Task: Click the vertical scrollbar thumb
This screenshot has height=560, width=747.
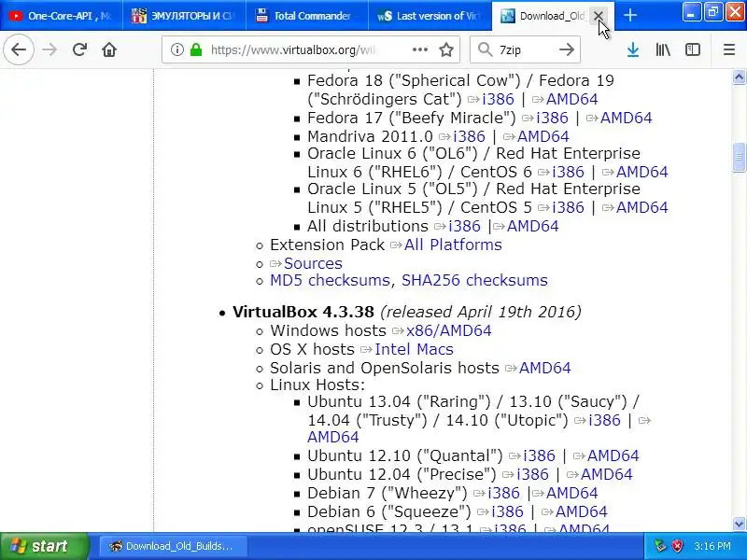Action: click(x=739, y=157)
